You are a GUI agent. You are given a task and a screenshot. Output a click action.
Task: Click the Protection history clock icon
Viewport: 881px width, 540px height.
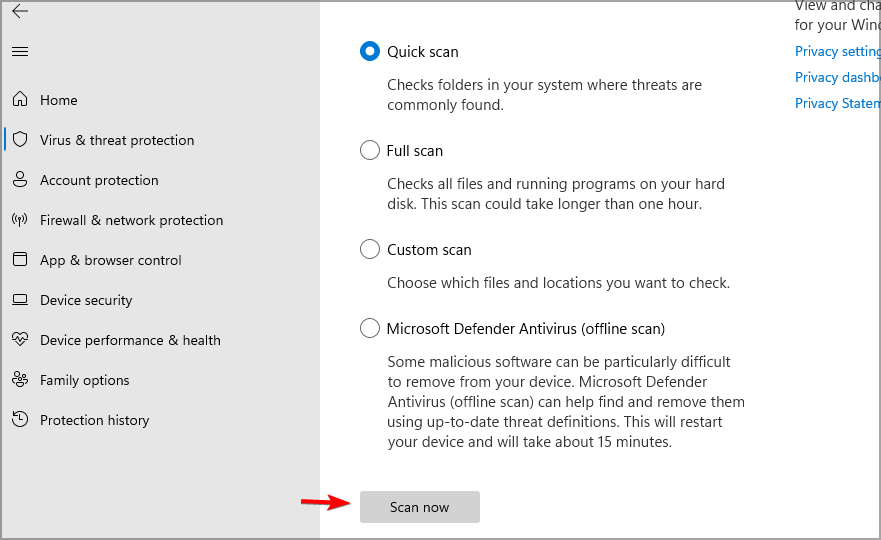20,420
